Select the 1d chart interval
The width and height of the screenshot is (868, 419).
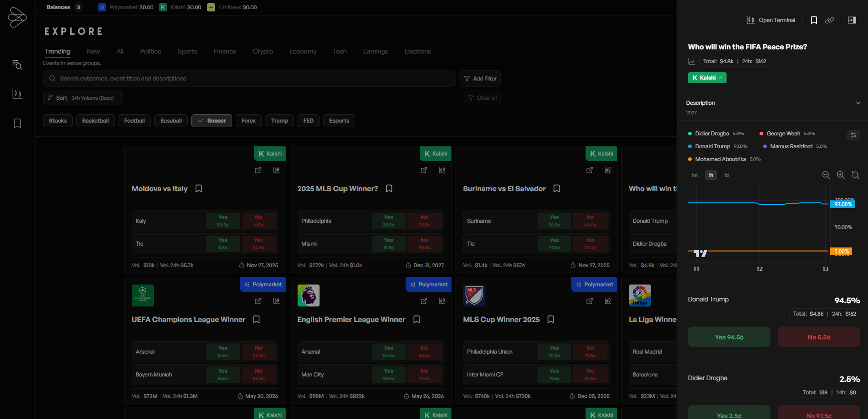726,175
